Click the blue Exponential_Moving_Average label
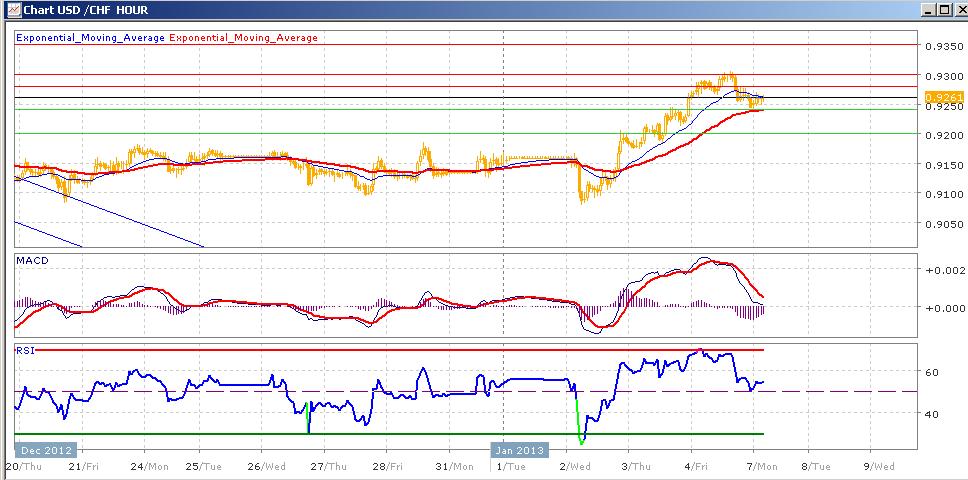The image size is (968, 480). pos(90,38)
